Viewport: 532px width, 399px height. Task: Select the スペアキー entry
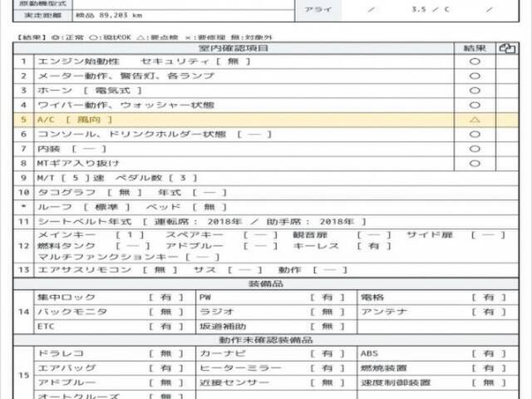[x=222, y=234]
